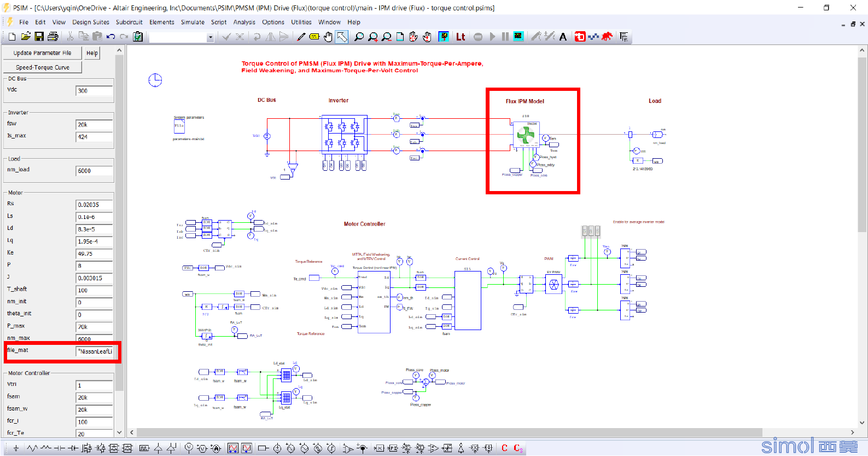Edit the fsam_w value field
Viewport: 868px width, 456px height.
click(x=94, y=409)
